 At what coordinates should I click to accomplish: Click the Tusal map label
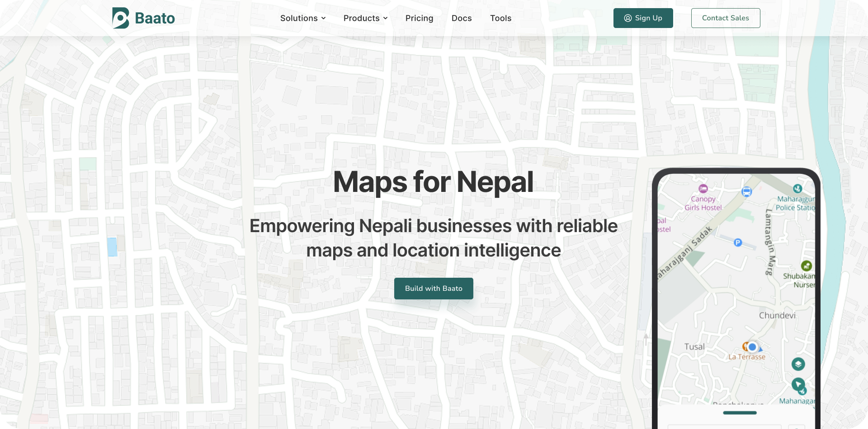pos(694,347)
